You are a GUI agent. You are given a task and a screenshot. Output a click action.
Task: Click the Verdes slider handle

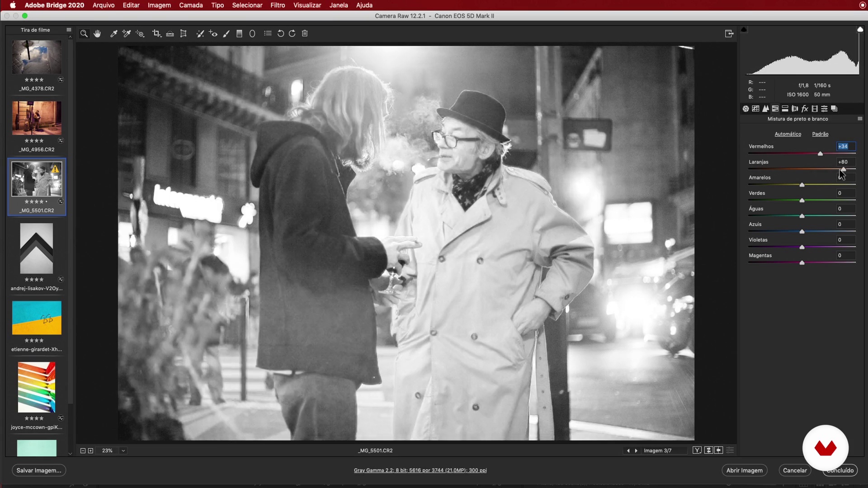click(802, 200)
